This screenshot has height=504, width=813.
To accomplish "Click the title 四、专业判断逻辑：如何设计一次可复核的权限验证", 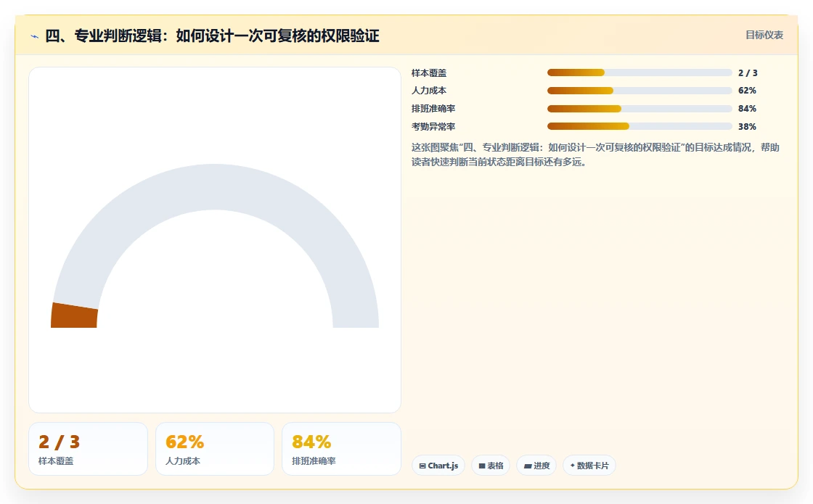I will tap(212, 36).
